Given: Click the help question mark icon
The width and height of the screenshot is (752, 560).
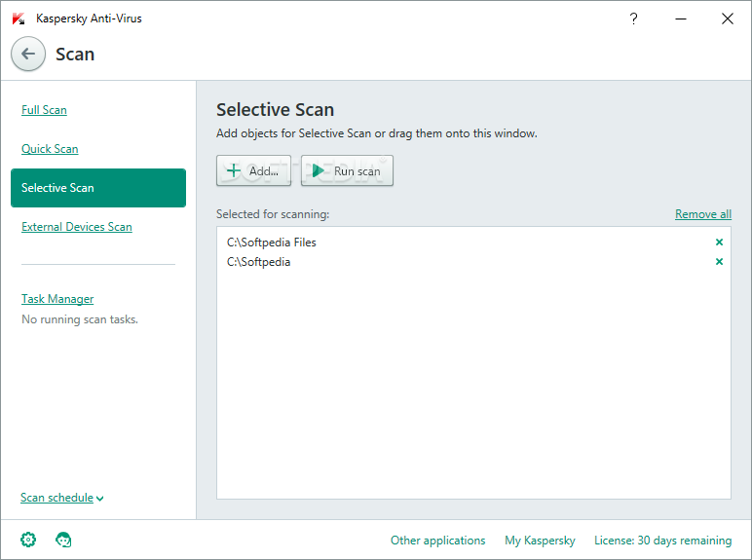Looking at the screenshot, I should click(634, 19).
